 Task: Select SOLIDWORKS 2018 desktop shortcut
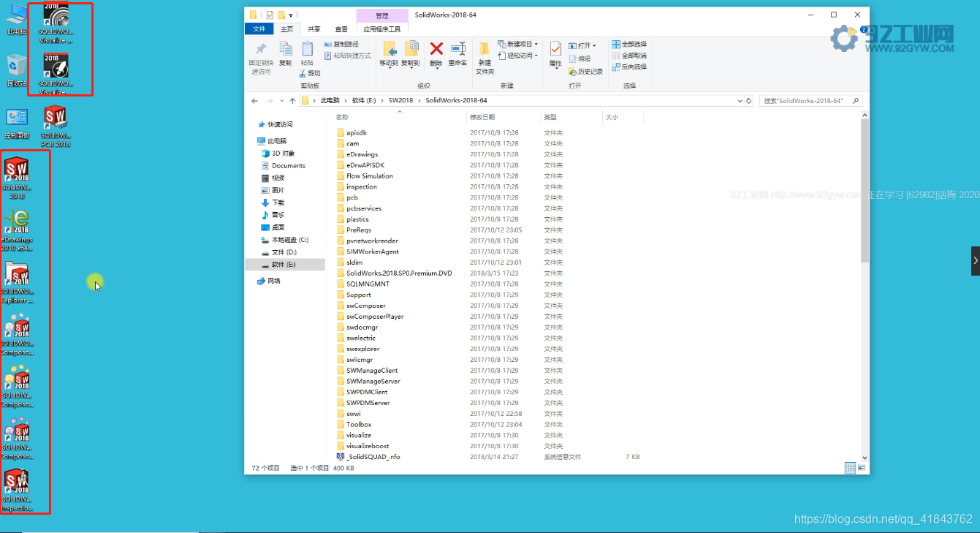click(x=17, y=178)
